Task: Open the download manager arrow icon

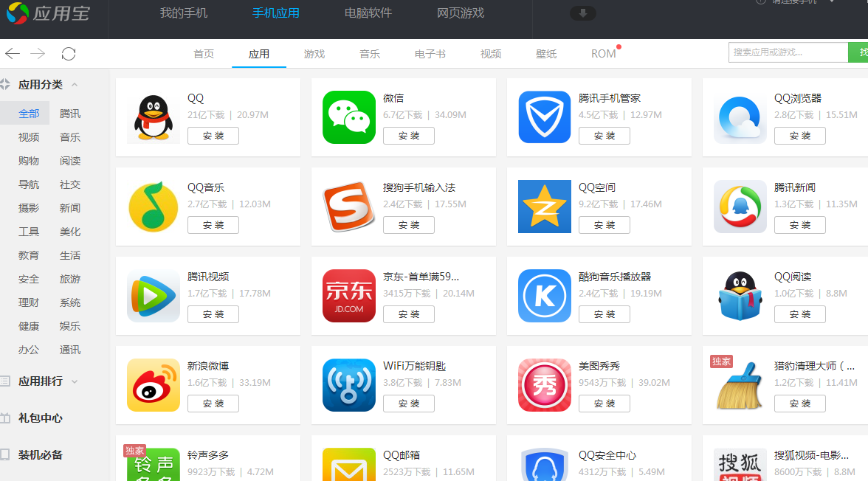Action: [x=583, y=13]
